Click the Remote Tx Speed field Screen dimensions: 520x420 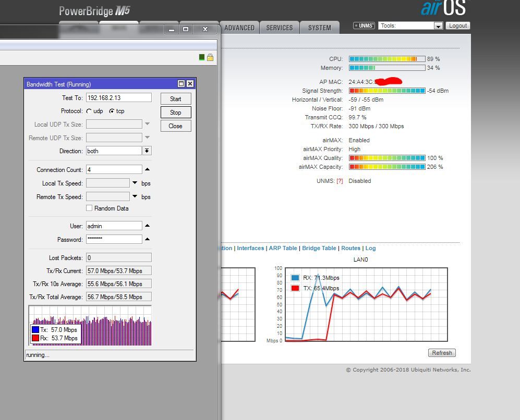[108, 197]
